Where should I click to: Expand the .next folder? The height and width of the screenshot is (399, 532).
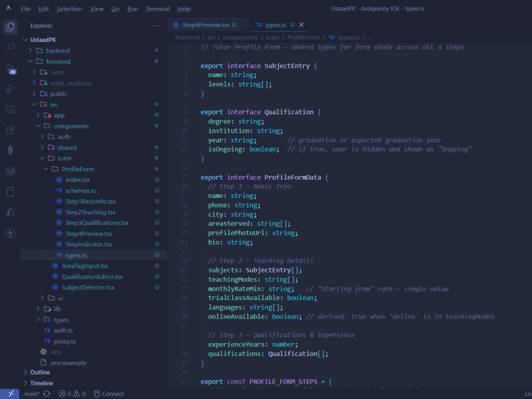pos(94,72)
